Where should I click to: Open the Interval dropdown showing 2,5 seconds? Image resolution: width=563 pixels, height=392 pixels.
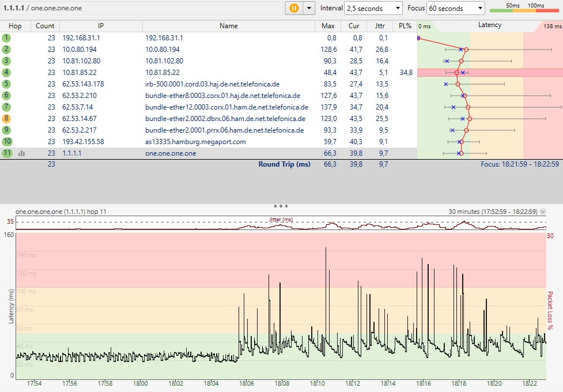373,8
